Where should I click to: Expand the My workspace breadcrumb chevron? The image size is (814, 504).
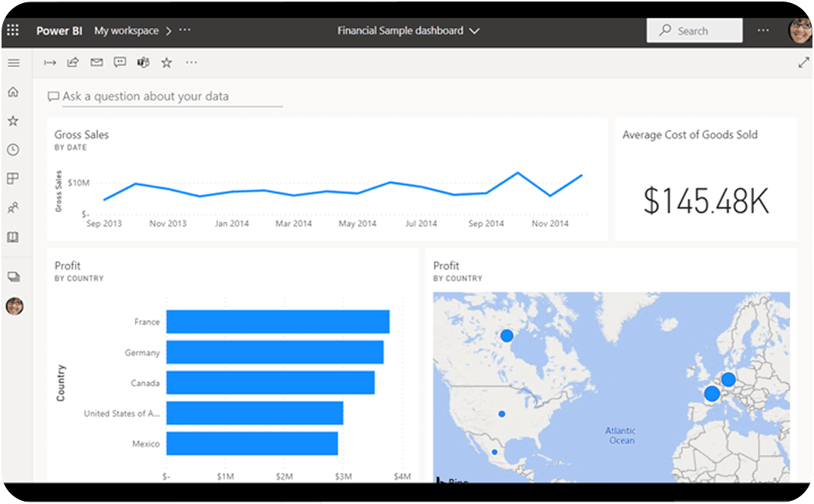pos(168,31)
